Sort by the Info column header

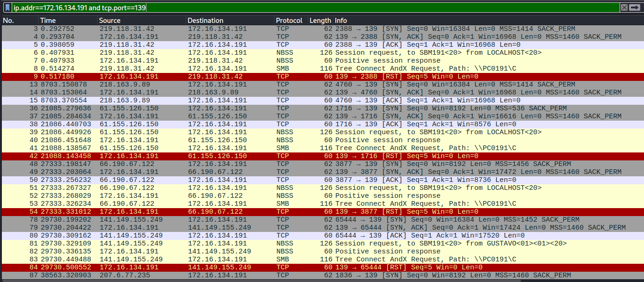coord(488,21)
